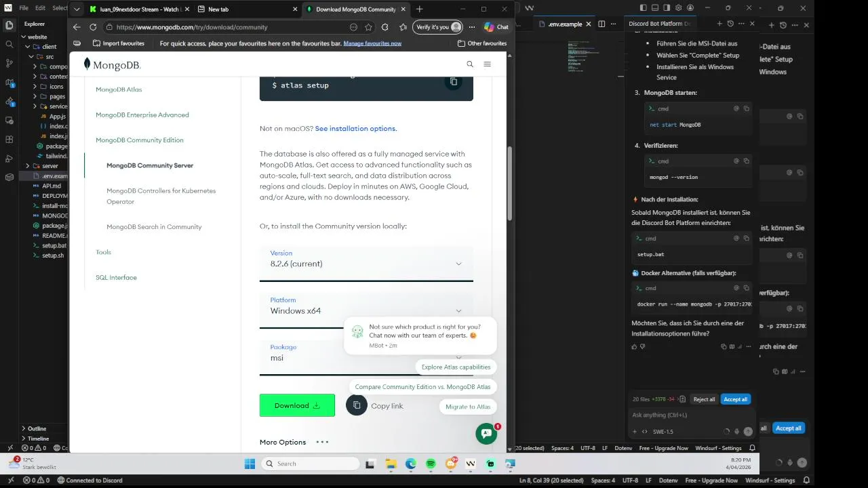This screenshot has height=488, width=868.
Task: Click Explore Atlas capabilities suggestion
Action: pos(456,367)
